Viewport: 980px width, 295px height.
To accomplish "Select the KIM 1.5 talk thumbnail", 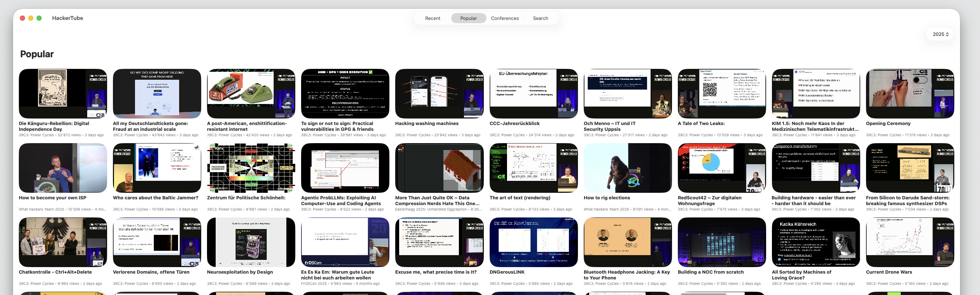I will [816, 94].
